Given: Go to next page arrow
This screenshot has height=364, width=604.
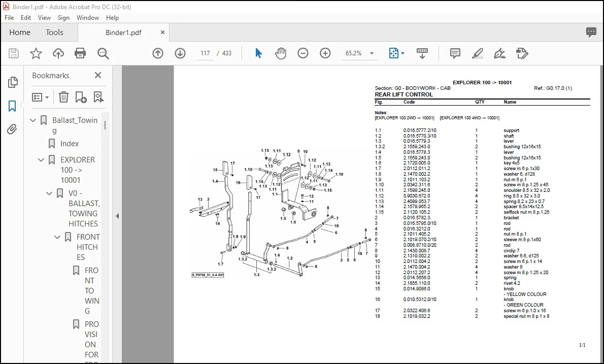Looking at the screenshot, I should point(180,53).
